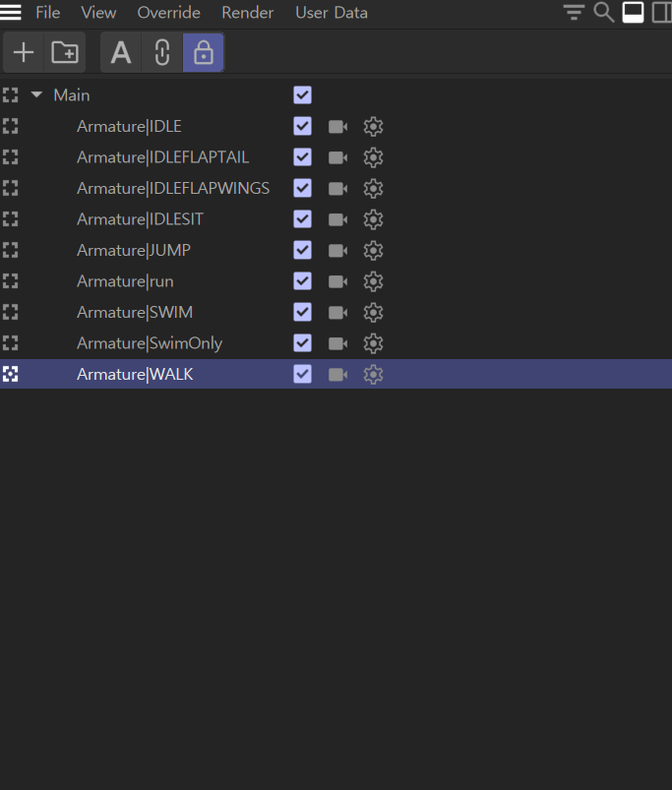Click the filter icon at top right

[x=574, y=13]
